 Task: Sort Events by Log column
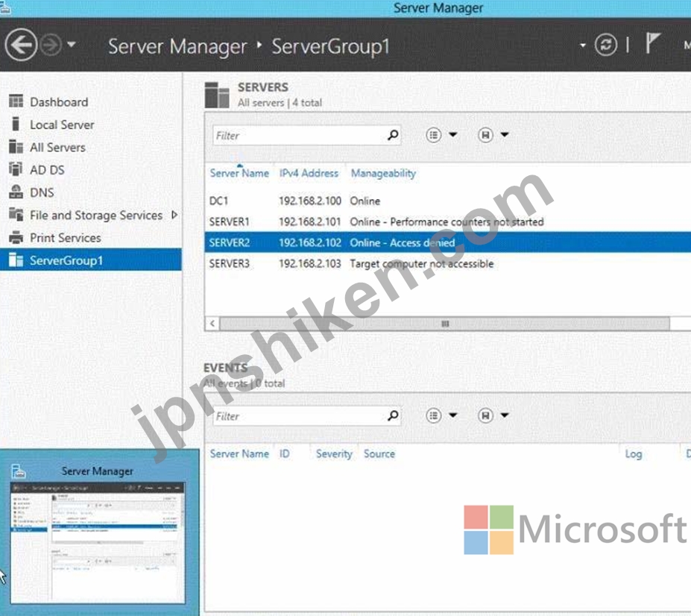coord(634,454)
